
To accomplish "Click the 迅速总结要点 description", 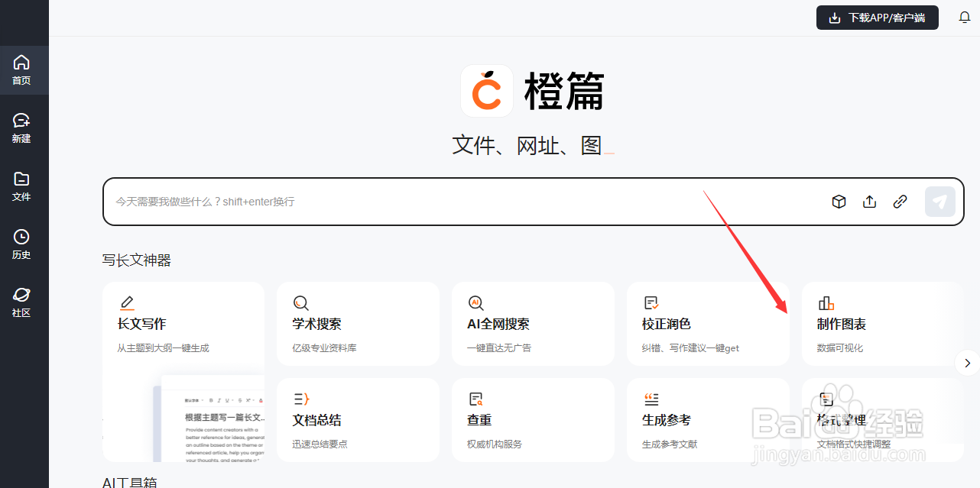I will click(x=320, y=444).
